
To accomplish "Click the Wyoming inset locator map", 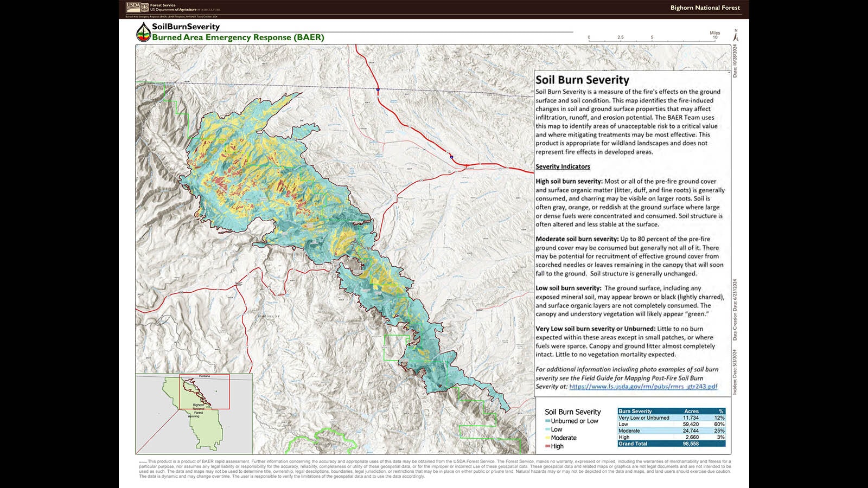I will (194, 414).
